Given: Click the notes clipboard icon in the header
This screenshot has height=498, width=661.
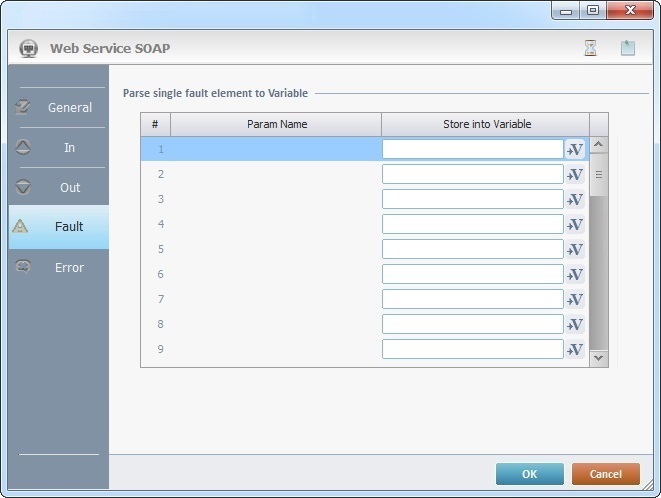Looking at the screenshot, I should (x=627, y=48).
